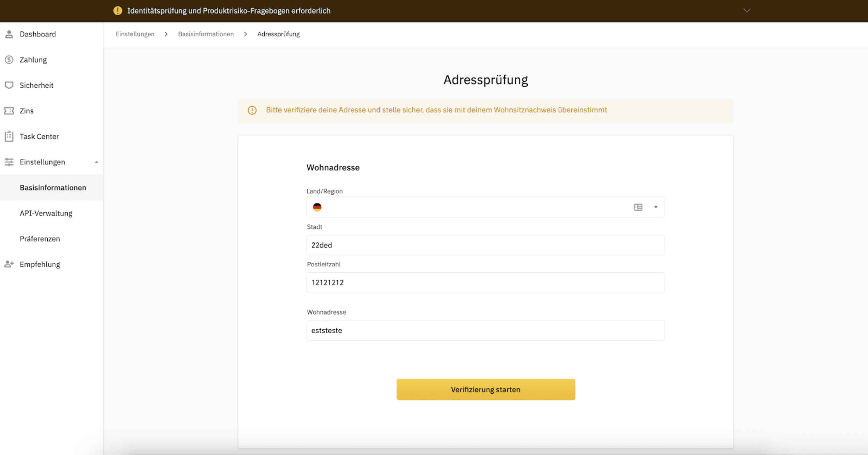Image resolution: width=868 pixels, height=455 pixels.
Task: Click the Sicherheit shield icon
Action: [x=9, y=85]
